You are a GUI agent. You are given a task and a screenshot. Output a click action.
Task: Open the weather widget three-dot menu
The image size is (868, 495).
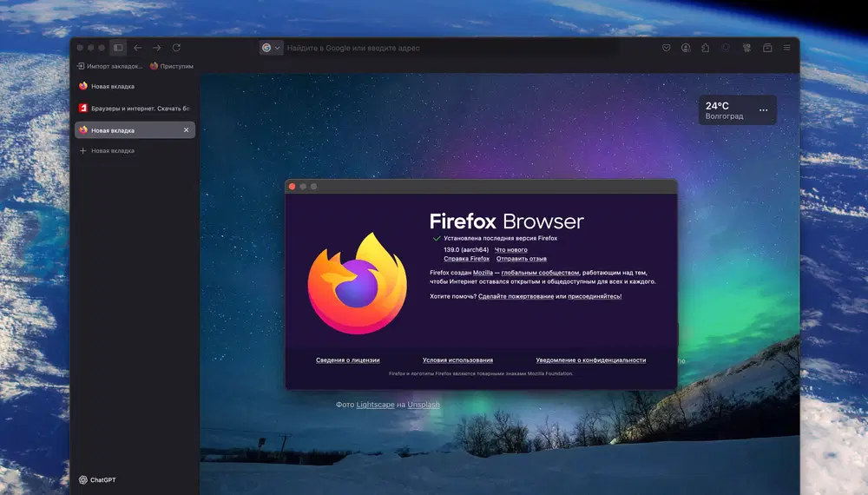click(x=763, y=110)
